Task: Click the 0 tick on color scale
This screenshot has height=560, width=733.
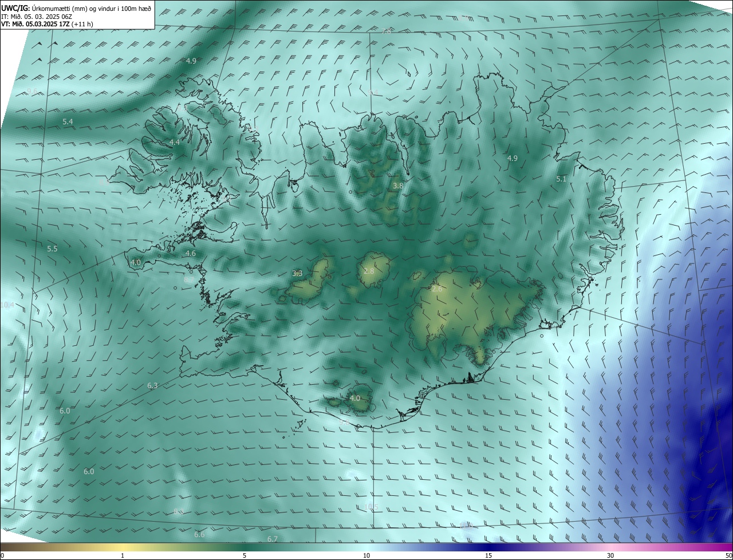Action: tap(2, 555)
